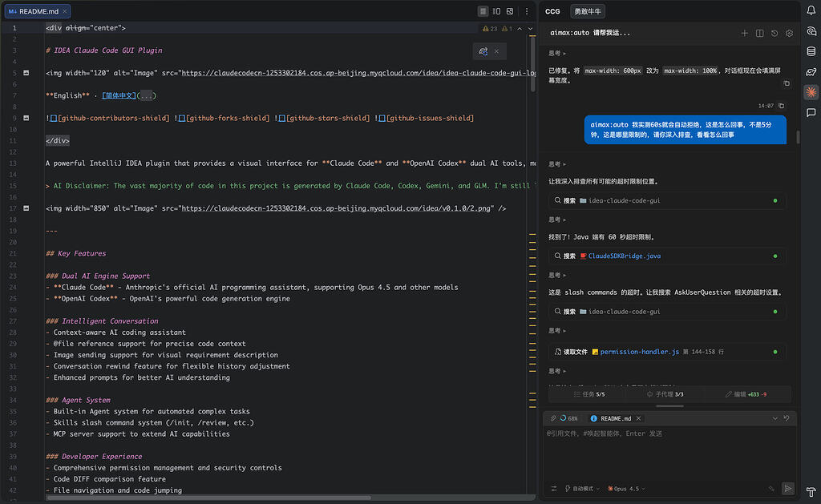
Task: Expand the folded link in line 7
Action: [x=146, y=96]
